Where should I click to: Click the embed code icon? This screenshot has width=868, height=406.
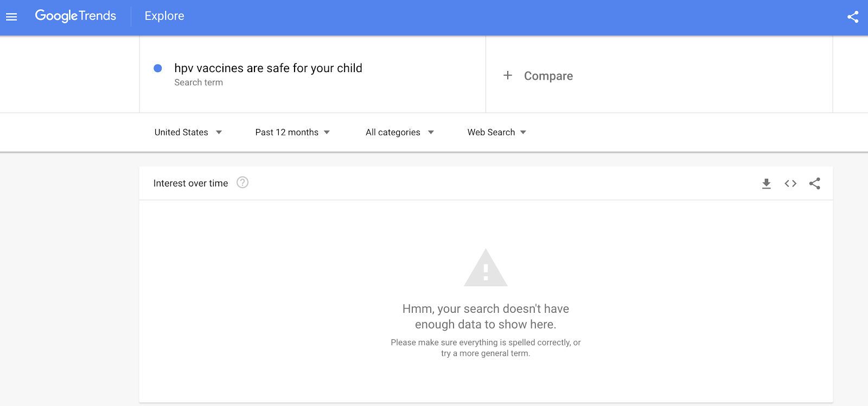(790, 184)
